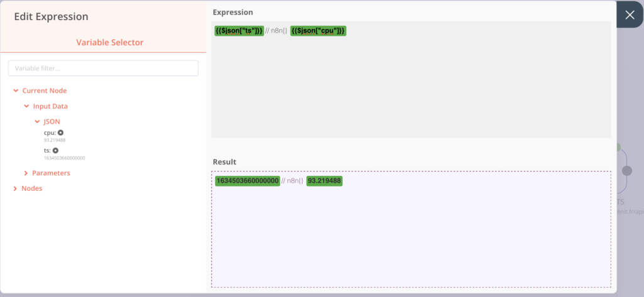Collapse the Current Node tree chevron
This screenshot has width=644, height=297.
[x=16, y=90]
